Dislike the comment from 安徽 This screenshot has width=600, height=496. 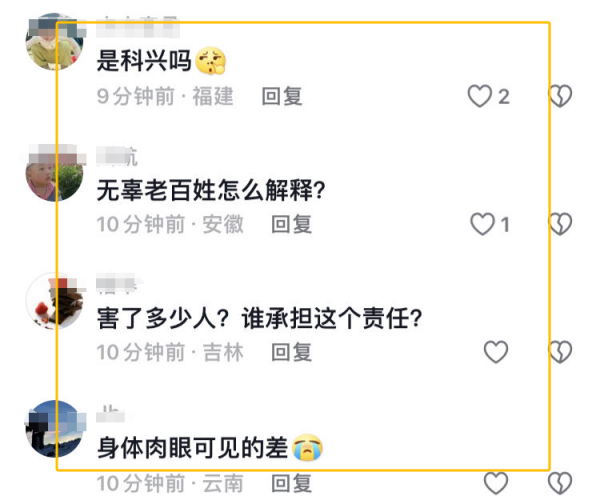click(560, 224)
